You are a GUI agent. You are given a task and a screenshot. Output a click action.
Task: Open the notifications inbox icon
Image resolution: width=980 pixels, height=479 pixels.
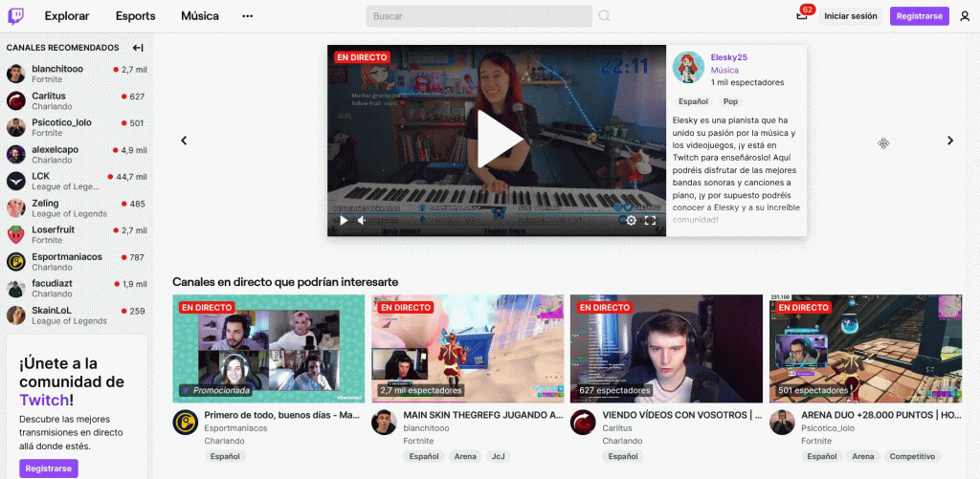(802, 16)
